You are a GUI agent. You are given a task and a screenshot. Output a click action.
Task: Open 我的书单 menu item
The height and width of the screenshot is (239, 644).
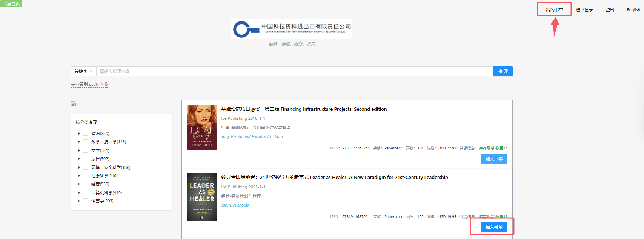coord(554,10)
